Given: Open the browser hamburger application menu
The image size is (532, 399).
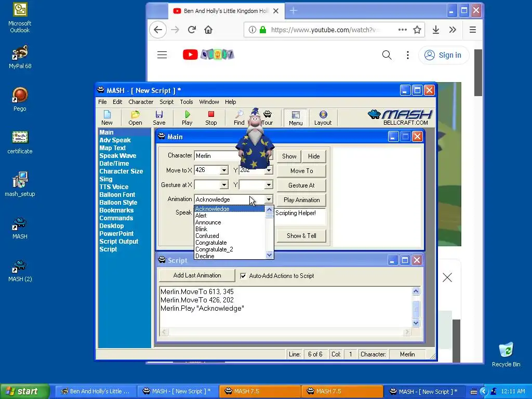Looking at the screenshot, I should click(x=473, y=30).
